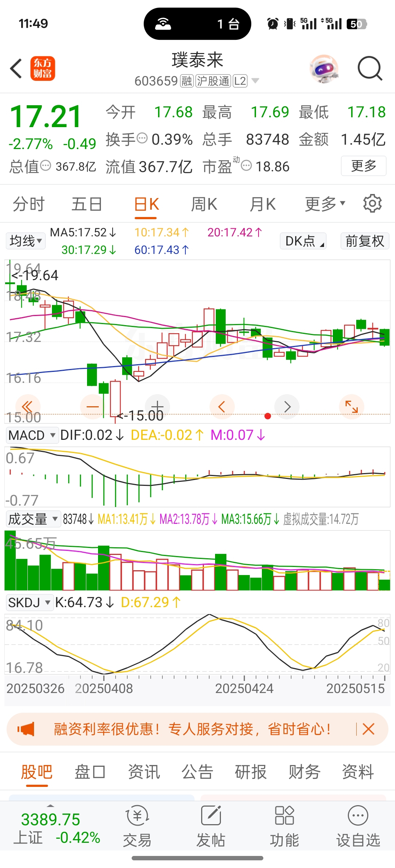Image resolution: width=395 pixels, height=868 pixels.
Task: Tap DIF:0.02 value
Action: [92, 435]
